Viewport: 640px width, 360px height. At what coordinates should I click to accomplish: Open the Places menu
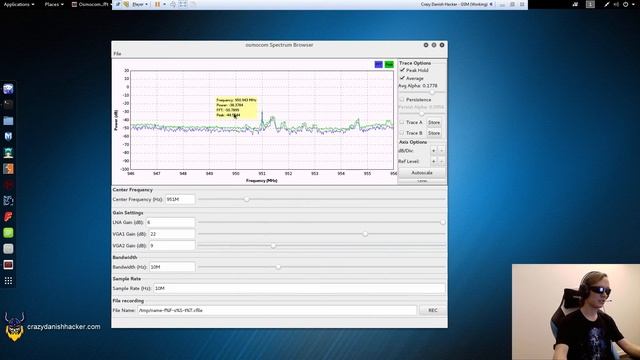[x=54, y=4]
